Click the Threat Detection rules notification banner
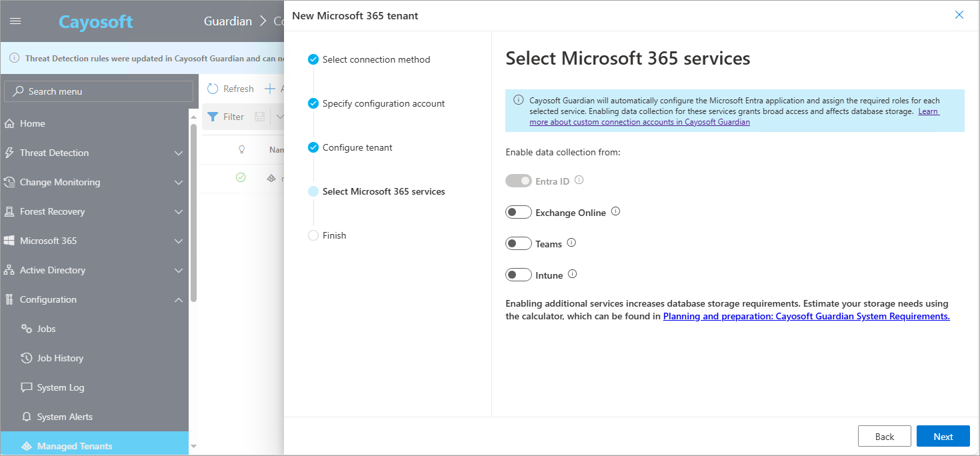Image resolution: width=980 pixels, height=456 pixels. [142, 58]
